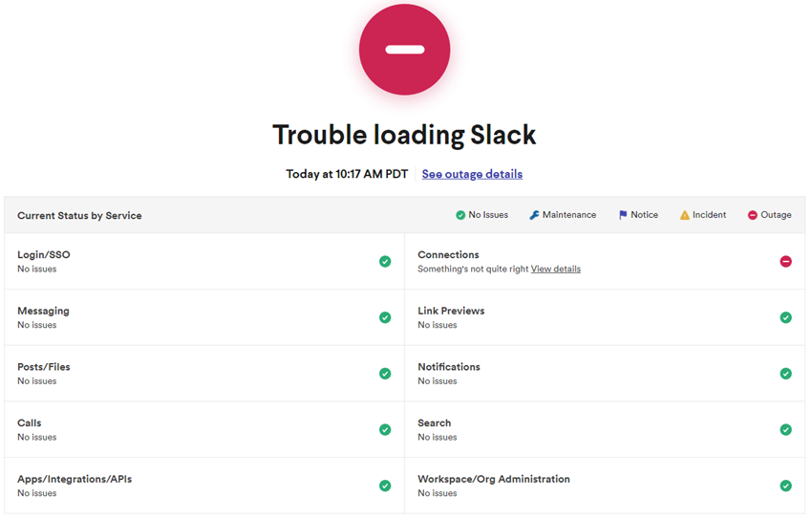Click the Current Status by Service header

pyautogui.click(x=79, y=216)
